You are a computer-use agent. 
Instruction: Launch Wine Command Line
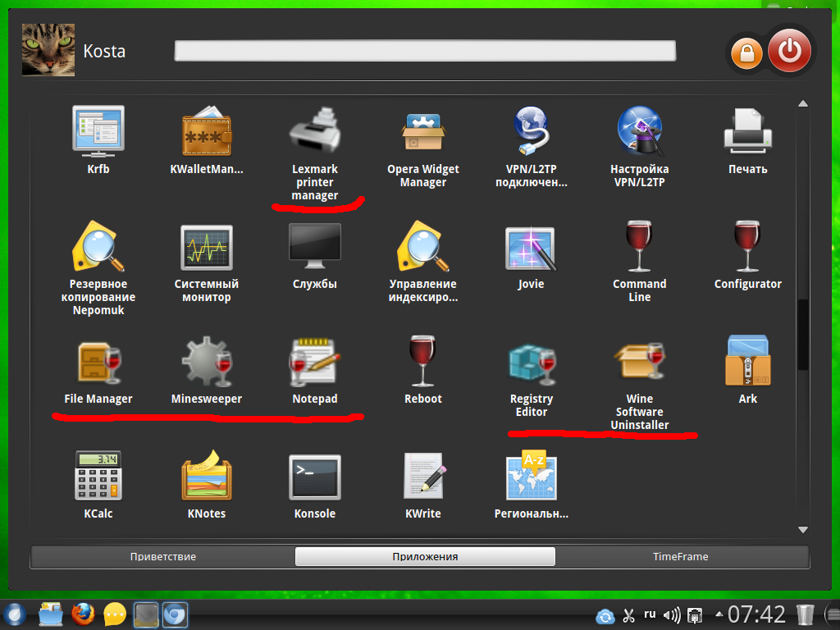click(639, 246)
